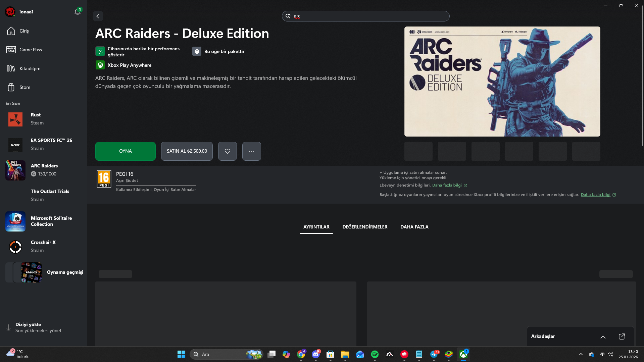Image resolution: width=644 pixels, height=362 pixels.
Task: Click the Xbox Play Anywhere icon
Action: click(x=100, y=65)
